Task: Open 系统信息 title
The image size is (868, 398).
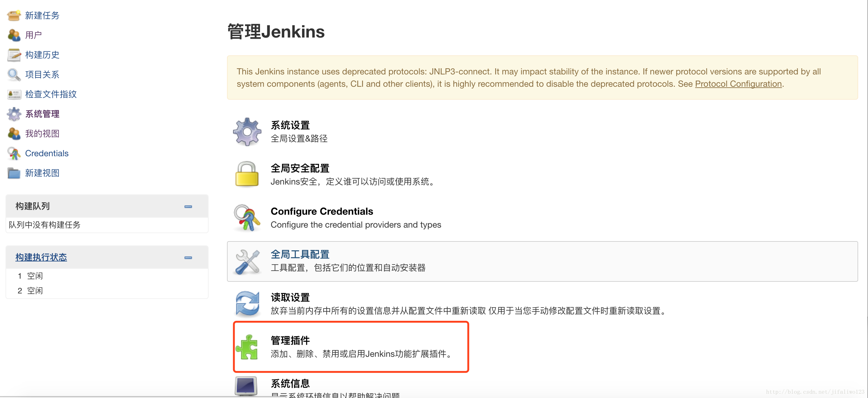Action: tap(290, 384)
